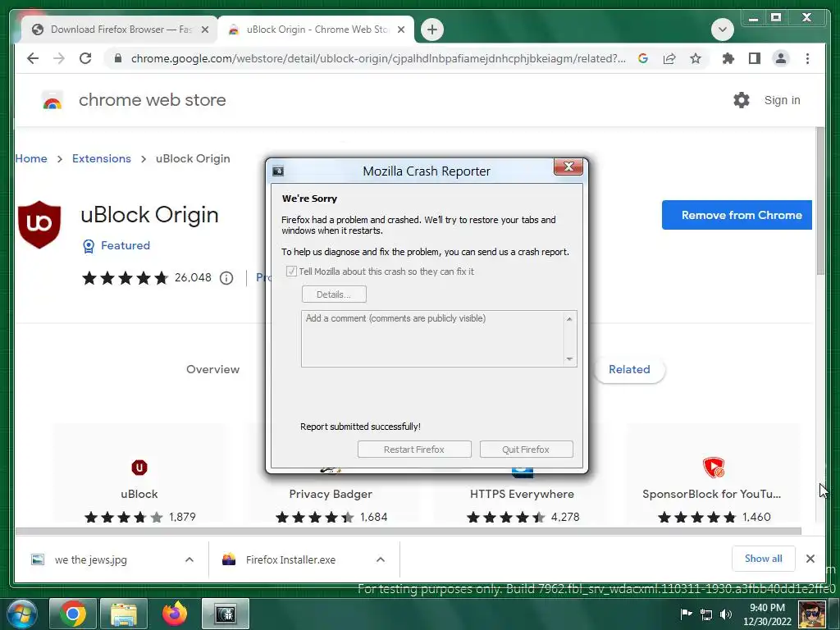Open the tab search dropdown arrow
Image resolution: width=840 pixels, height=630 pixels.
pos(722,30)
